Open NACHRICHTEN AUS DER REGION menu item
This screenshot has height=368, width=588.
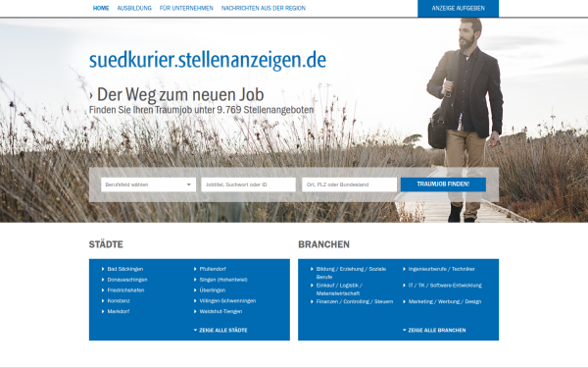[x=264, y=8]
